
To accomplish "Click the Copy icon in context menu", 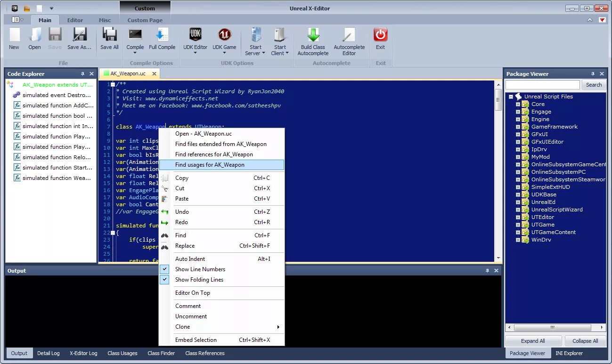I will point(165,178).
